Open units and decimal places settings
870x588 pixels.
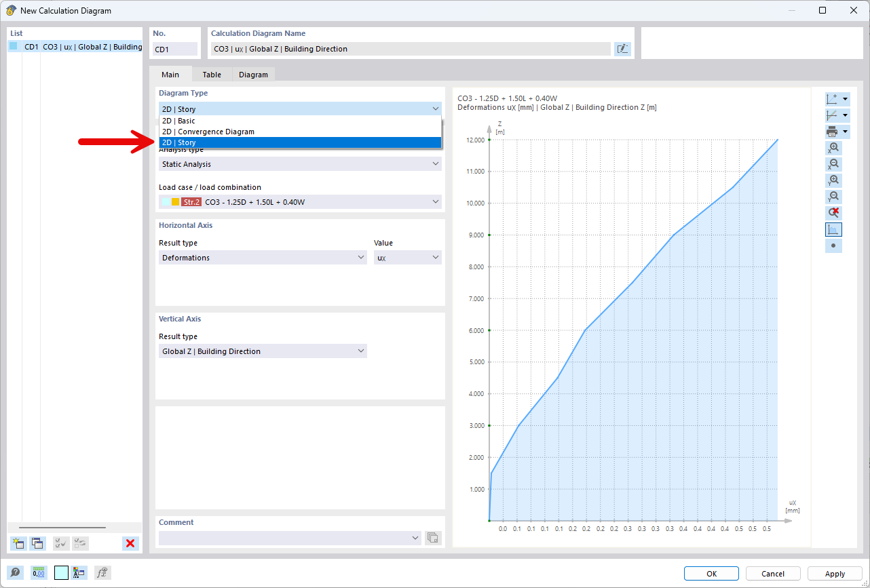(x=39, y=572)
